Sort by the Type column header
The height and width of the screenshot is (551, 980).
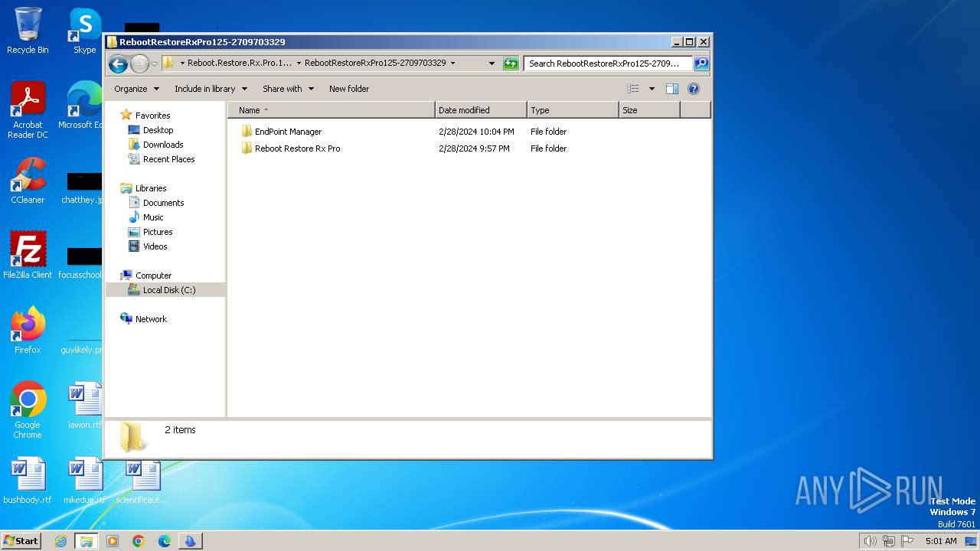(573, 110)
